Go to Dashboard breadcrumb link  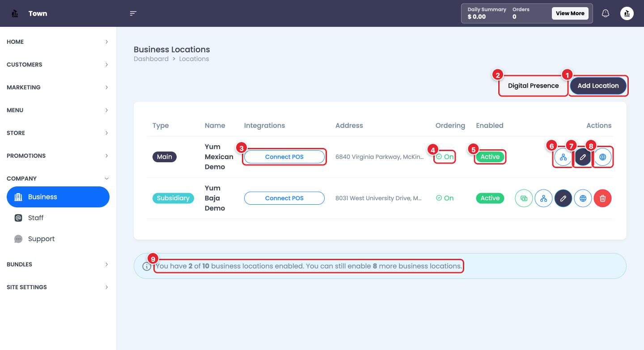point(151,59)
